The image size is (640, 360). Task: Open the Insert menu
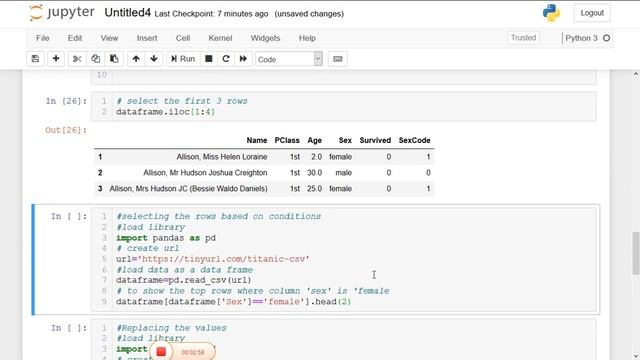tap(147, 38)
